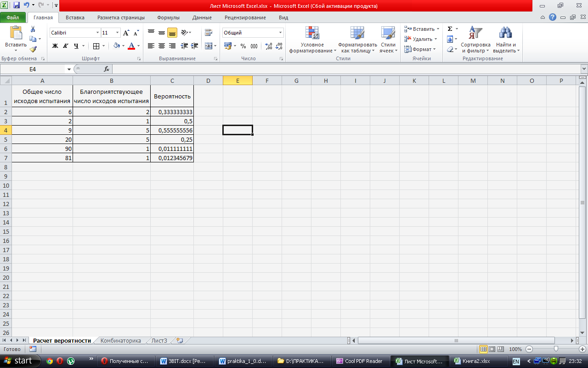Click the Decrease Indent icon
The width and height of the screenshot is (588, 368).
click(185, 46)
